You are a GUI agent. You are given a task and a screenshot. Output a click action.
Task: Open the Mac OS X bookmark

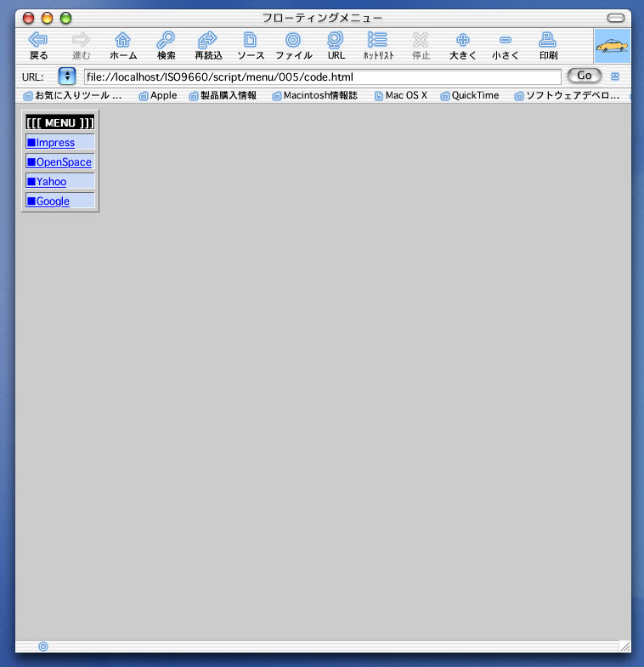[401, 96]
